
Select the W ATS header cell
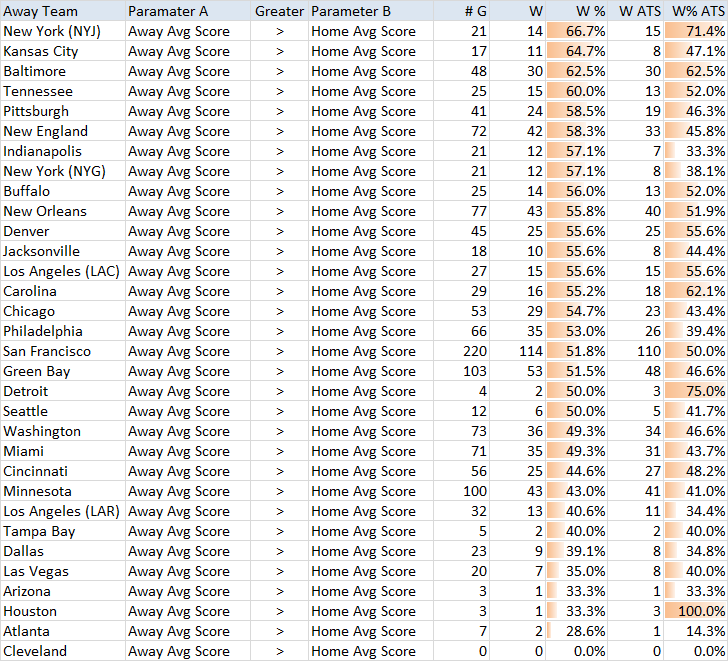point(636,11)
